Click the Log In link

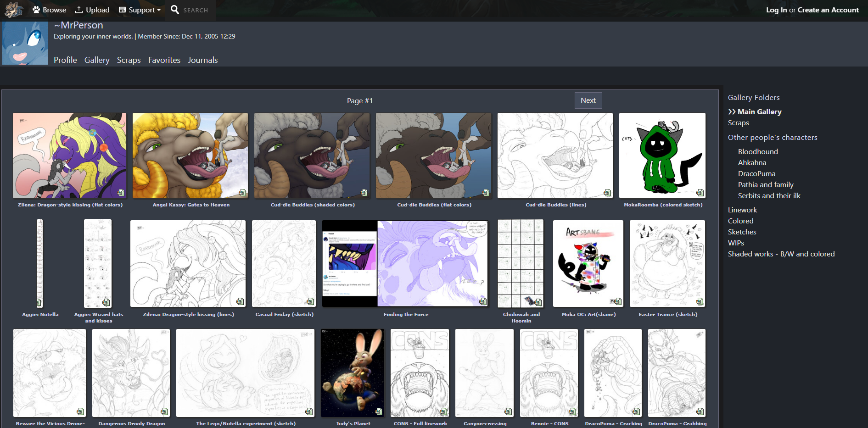point(776,10)
